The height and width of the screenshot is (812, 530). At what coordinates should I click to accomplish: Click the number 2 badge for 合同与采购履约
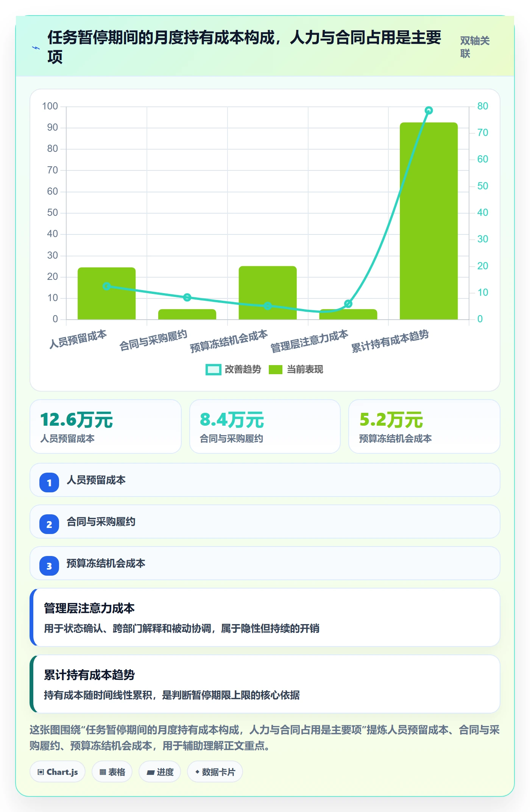[x=49, y=524]
